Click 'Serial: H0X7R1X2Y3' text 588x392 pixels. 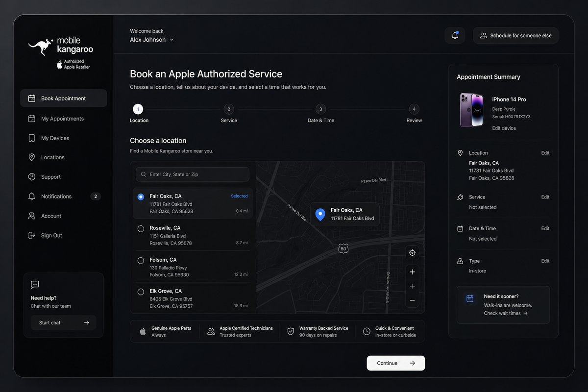512,117
